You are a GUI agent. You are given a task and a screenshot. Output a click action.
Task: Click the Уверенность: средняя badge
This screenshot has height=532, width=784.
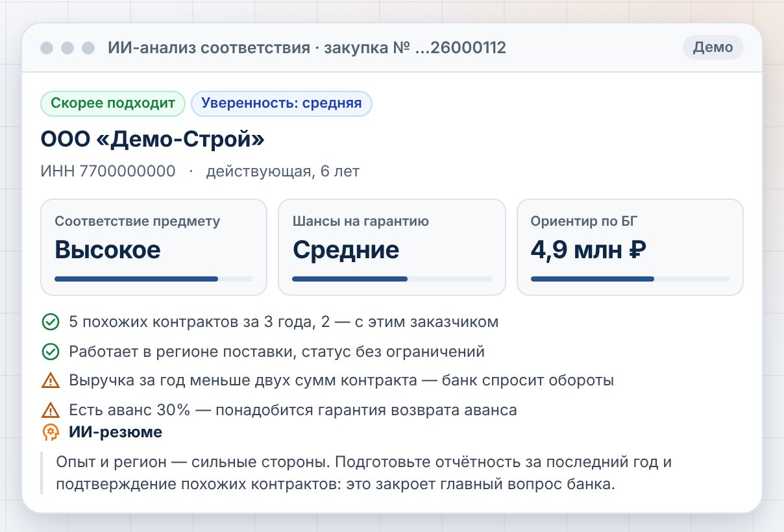pos(282,103)
